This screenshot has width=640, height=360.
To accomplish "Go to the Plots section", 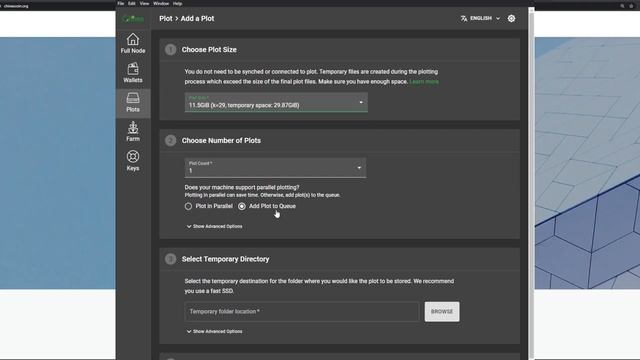I will pyautogui.click(x=133, y=103).
